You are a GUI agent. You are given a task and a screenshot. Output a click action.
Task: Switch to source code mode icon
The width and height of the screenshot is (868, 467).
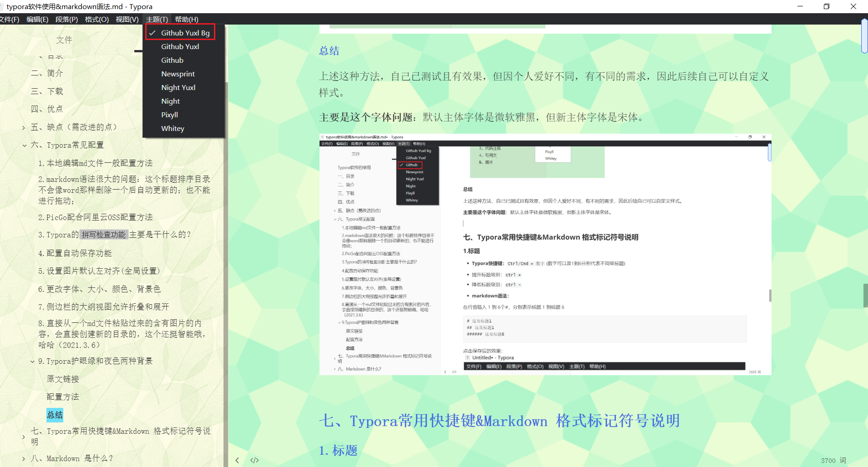pos(254,460)
